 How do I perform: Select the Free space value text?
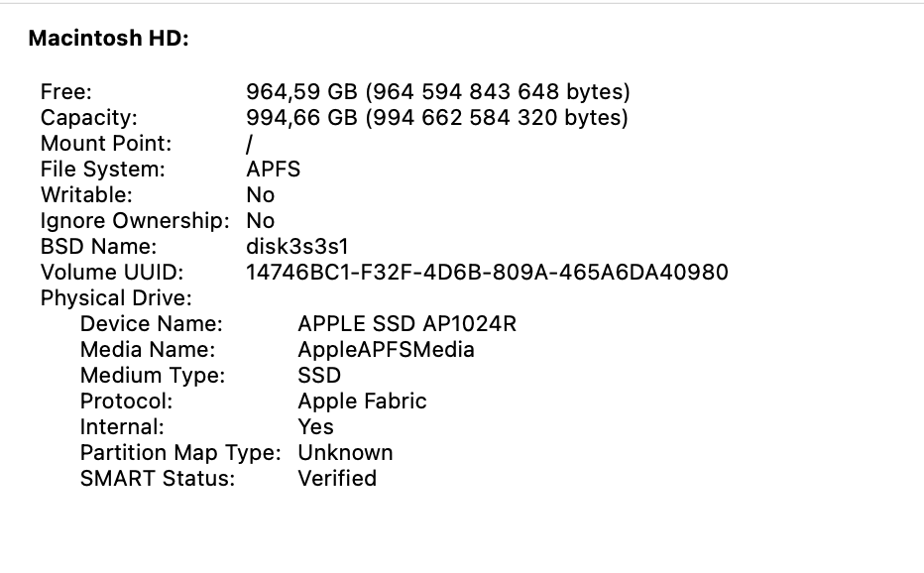pos(438,92)
